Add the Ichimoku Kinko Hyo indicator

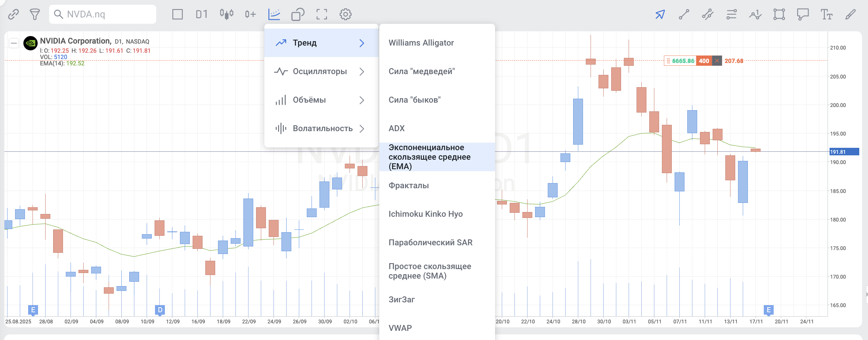[x=437, y=214]
